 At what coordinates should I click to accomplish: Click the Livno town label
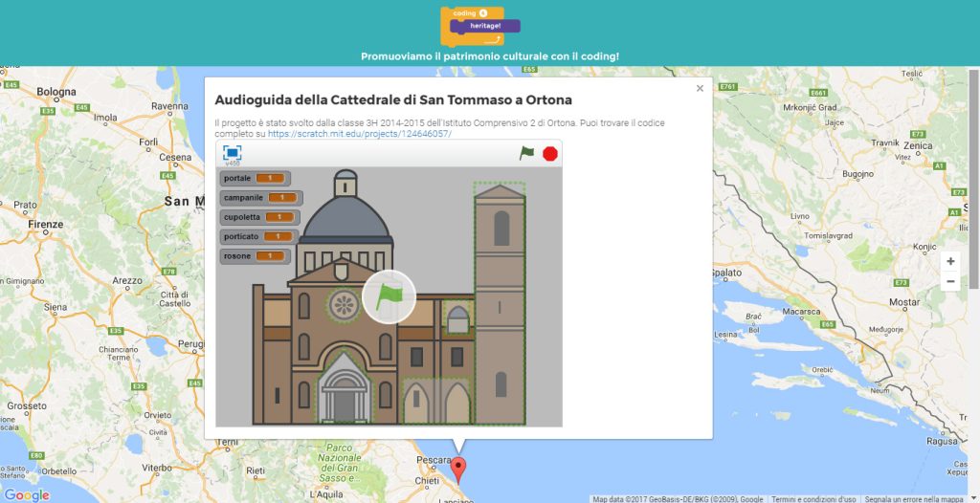tap(800, 216)
